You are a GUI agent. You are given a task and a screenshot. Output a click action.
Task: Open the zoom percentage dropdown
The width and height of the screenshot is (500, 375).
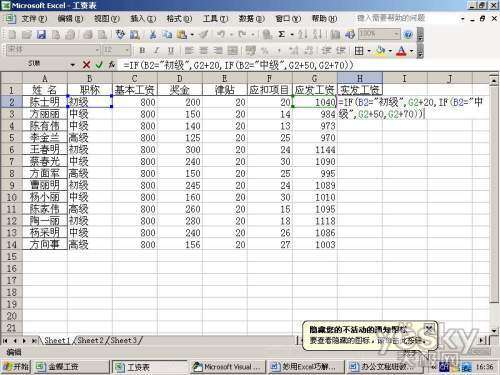(x=395, y=34)
